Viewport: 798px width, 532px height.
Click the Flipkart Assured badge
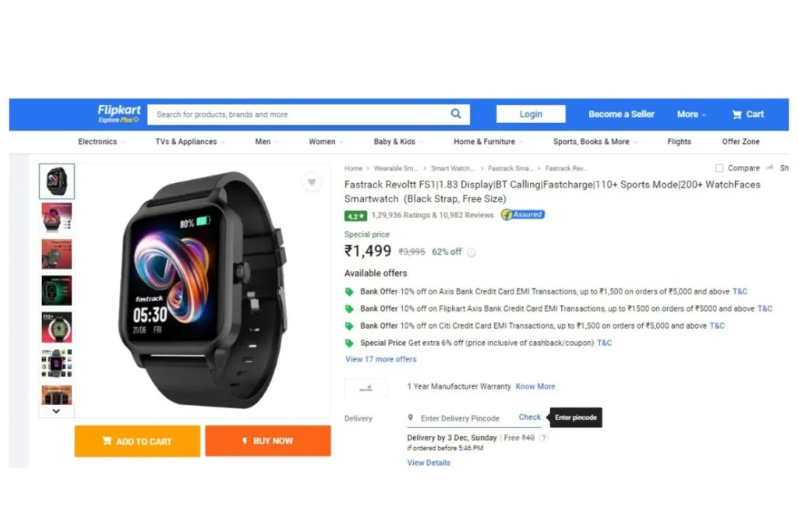tap(523, 215)
